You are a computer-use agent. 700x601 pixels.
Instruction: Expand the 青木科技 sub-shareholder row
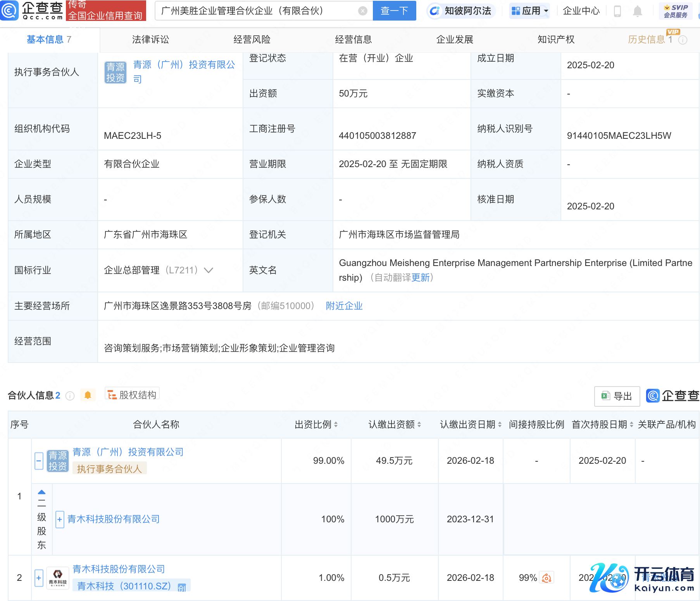(x=60, y=519)
